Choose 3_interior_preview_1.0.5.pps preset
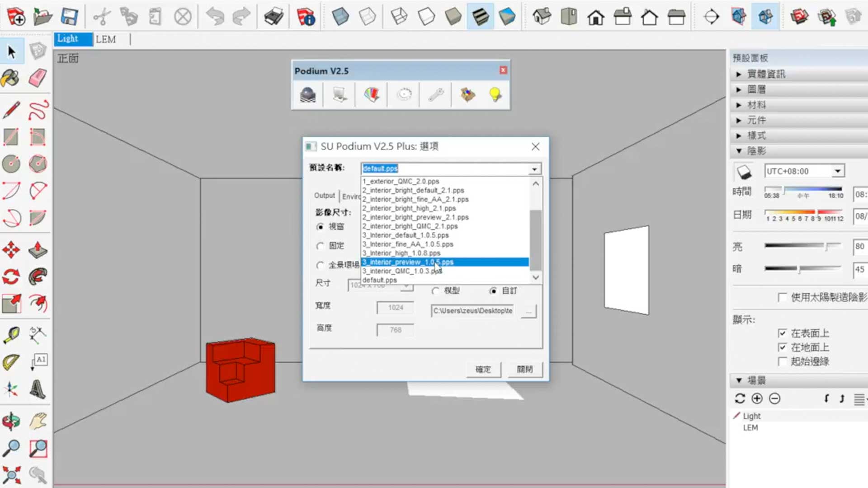 445,262
